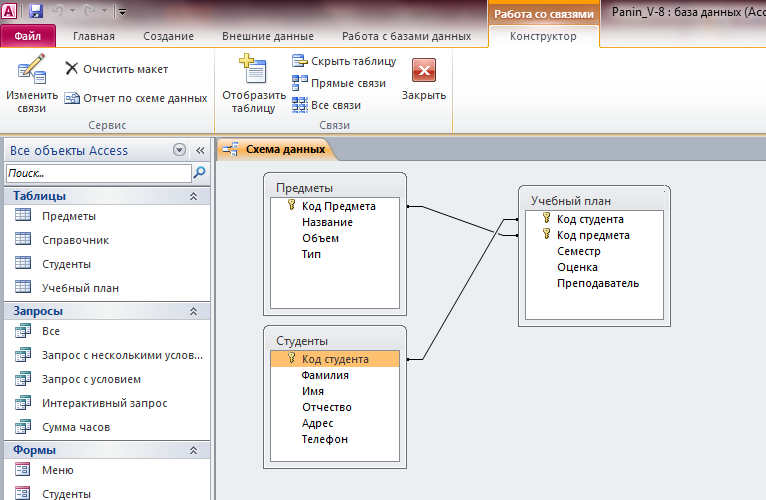Image resolution: width=766 pixels, height=500 pixels.
Task: Select the Семестр field
Action: 594,251
